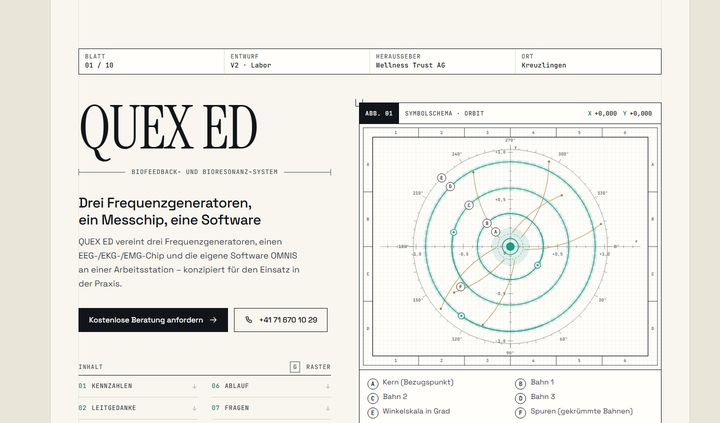Click legend icon A beside Kern (Bezugspunkt)
This screenshot has width=720, height=423.
(373, 384)
